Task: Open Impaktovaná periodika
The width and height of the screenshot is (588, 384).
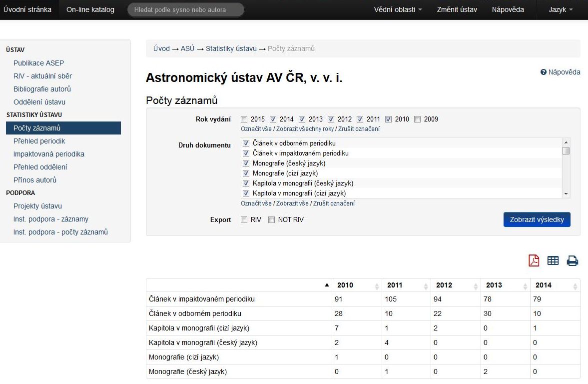Action: pos(49,154)
